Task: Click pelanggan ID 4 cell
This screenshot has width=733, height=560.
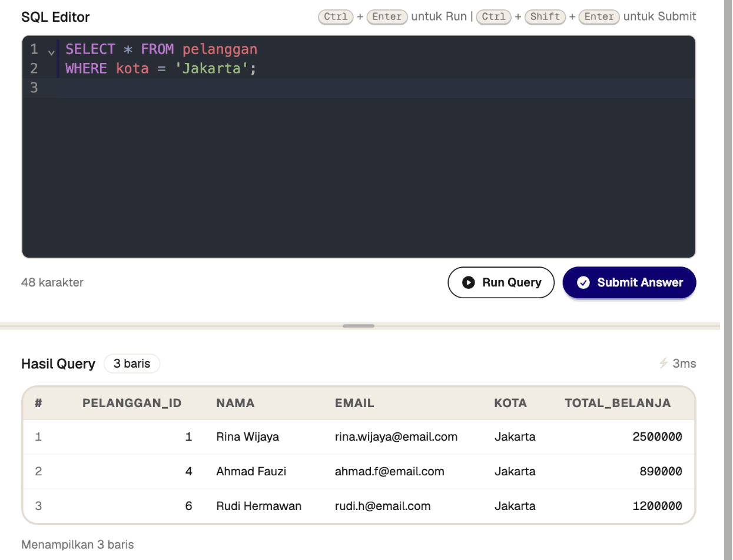Action: [189, 471]
